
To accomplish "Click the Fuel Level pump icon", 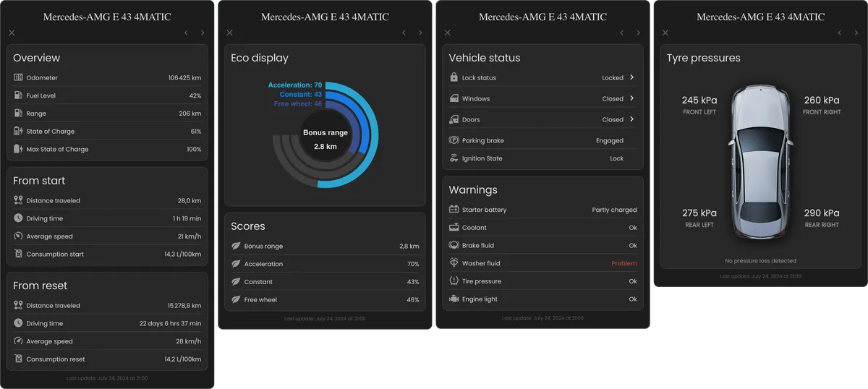I will 18,95.
